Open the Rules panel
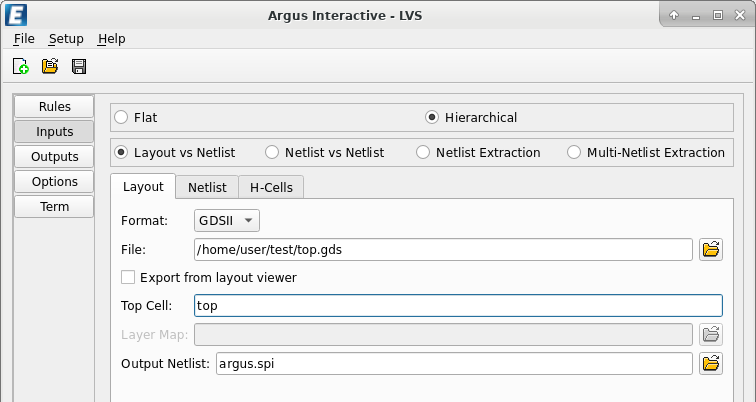Screen dimensions: 756x402 (54, 106)
